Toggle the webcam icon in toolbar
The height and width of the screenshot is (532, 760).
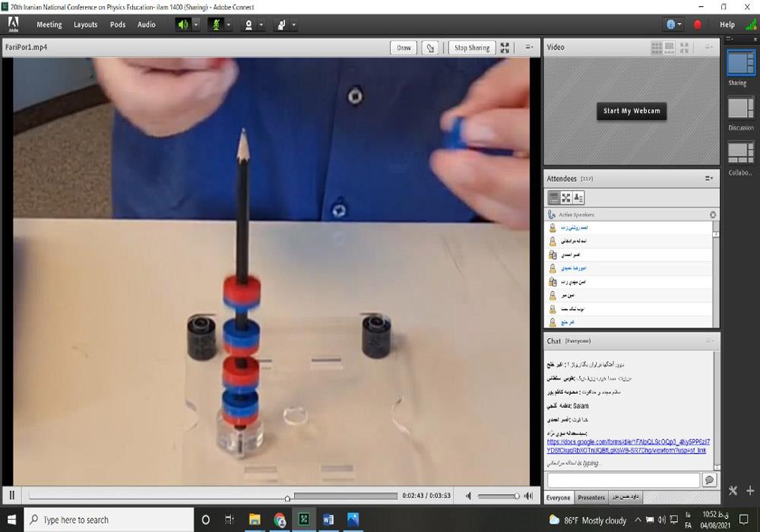248,24
